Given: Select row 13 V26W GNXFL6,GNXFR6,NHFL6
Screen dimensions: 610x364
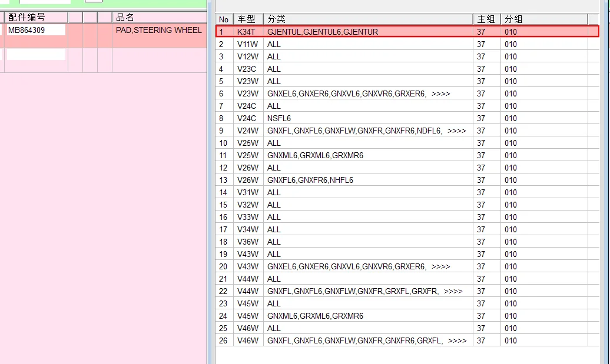Looking at the screenshot, I should 407,181.
